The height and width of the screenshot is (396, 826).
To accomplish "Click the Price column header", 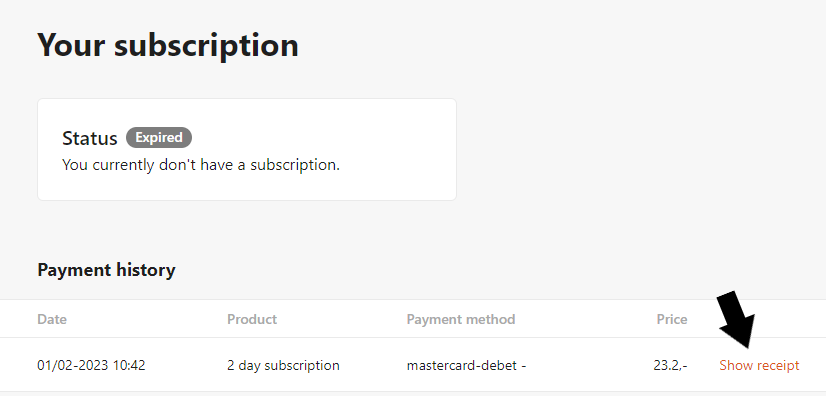I will click(672, 319).
